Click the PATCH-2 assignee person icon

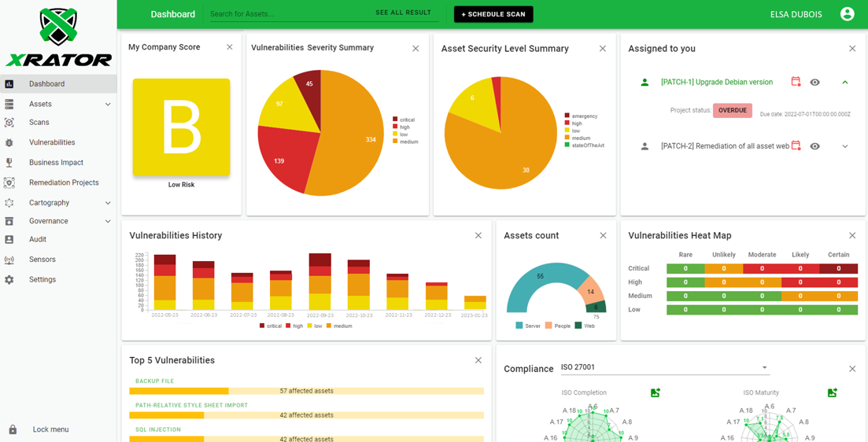pyautogui.click(x=645, y=146)
